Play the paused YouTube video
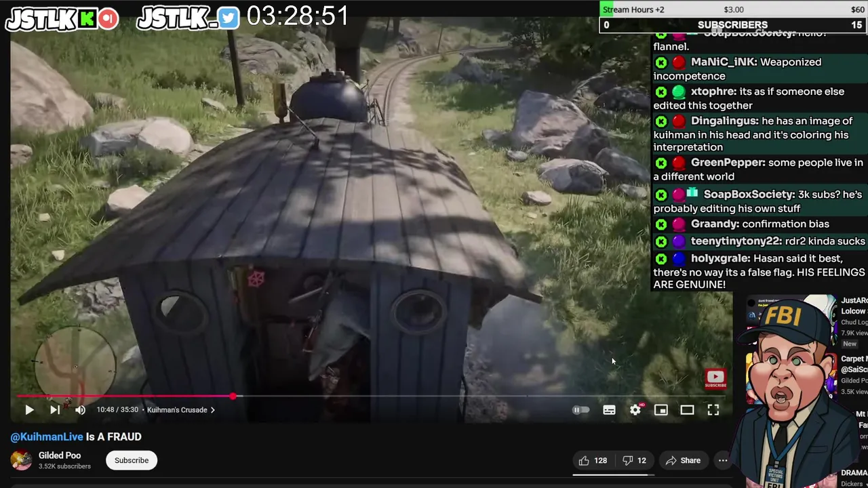Screen dimensions: 868x488 pyautogui.click(x=29, y=409)
